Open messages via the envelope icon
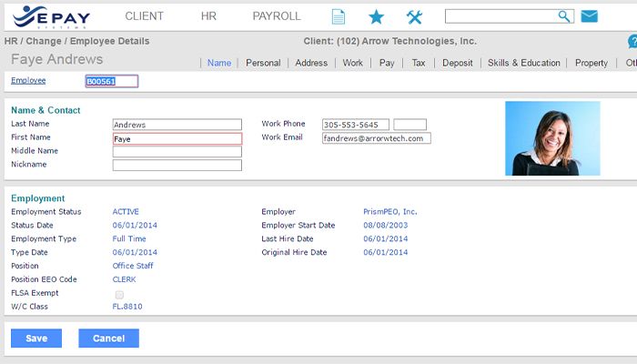 tap(589, 16)
